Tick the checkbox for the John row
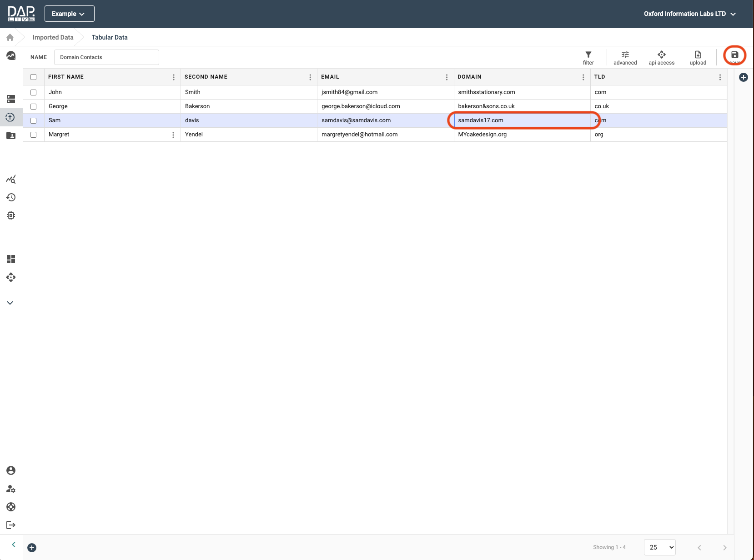Viewport: 754px width, 560px height. [34, 92]
